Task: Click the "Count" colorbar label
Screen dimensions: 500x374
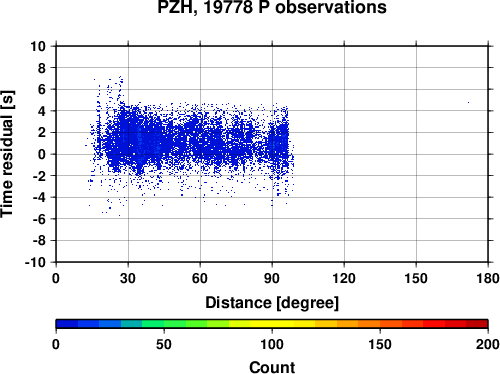Action: pyautogui.click(x=272, y=367)
